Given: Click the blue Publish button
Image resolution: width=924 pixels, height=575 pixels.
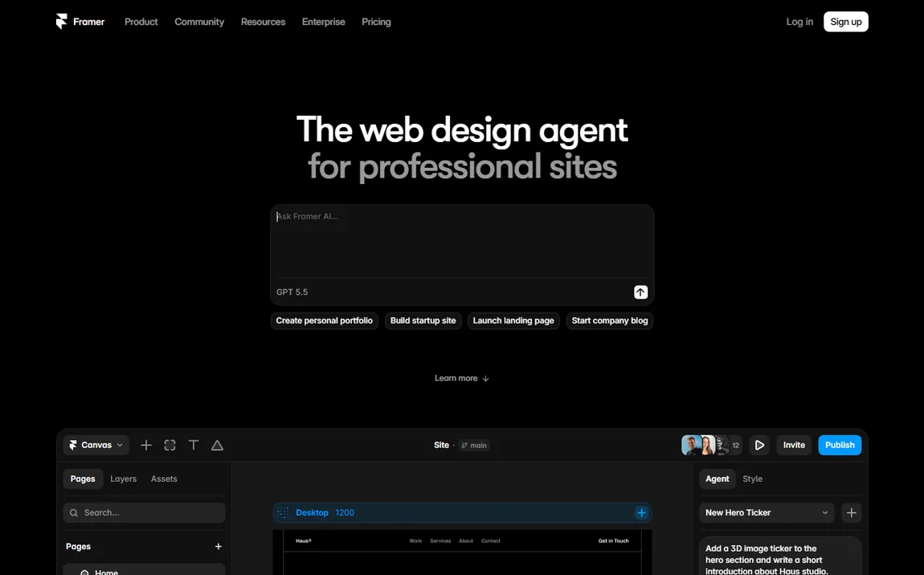Looking at the screenshot, I should [x=840, y=446].
